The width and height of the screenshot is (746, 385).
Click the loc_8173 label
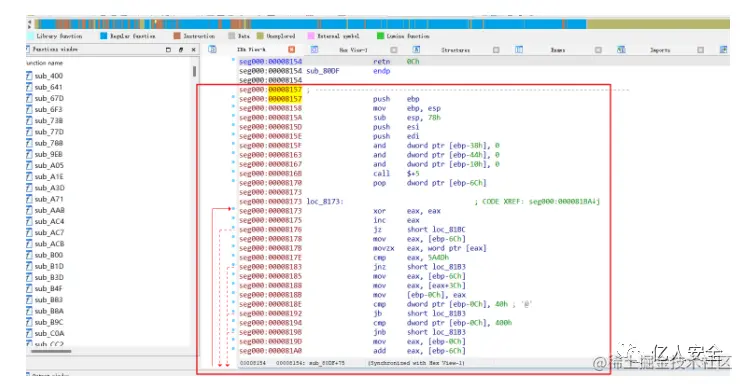(324, 202)
